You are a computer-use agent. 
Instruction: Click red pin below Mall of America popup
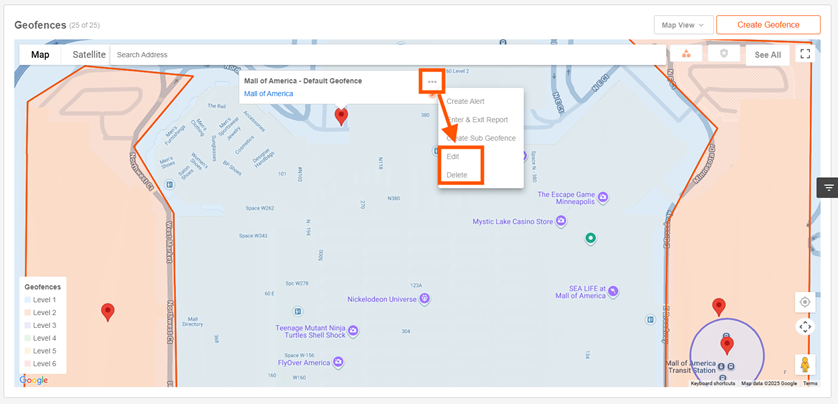point(341,116)
